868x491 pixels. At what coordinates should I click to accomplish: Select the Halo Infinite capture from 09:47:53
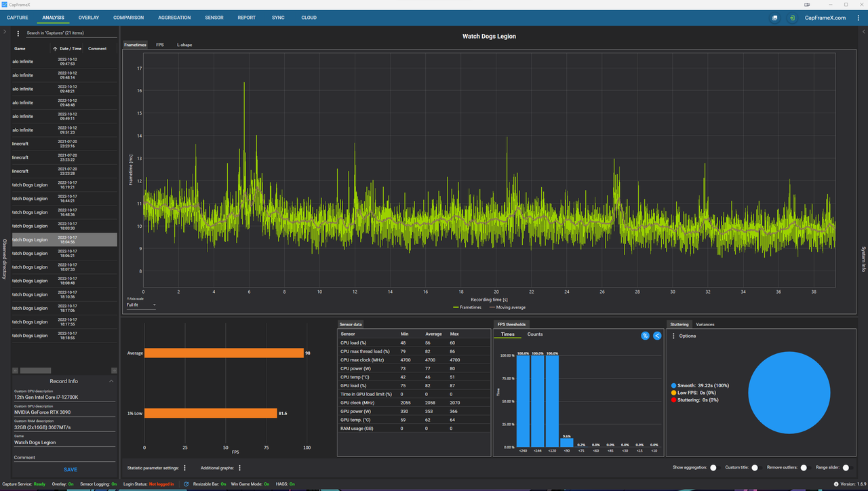pos(64,62)
